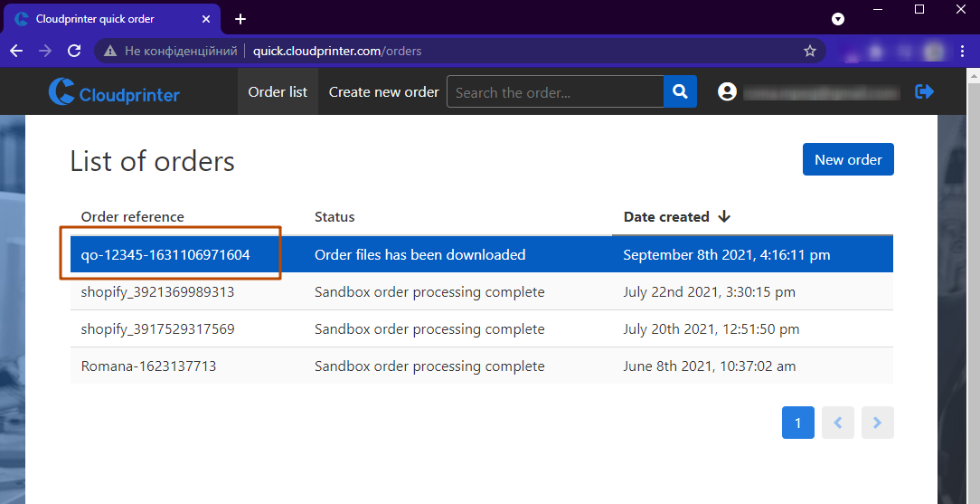Click the Order reference column header
The image size is (980, 504).
pos(133,217)
